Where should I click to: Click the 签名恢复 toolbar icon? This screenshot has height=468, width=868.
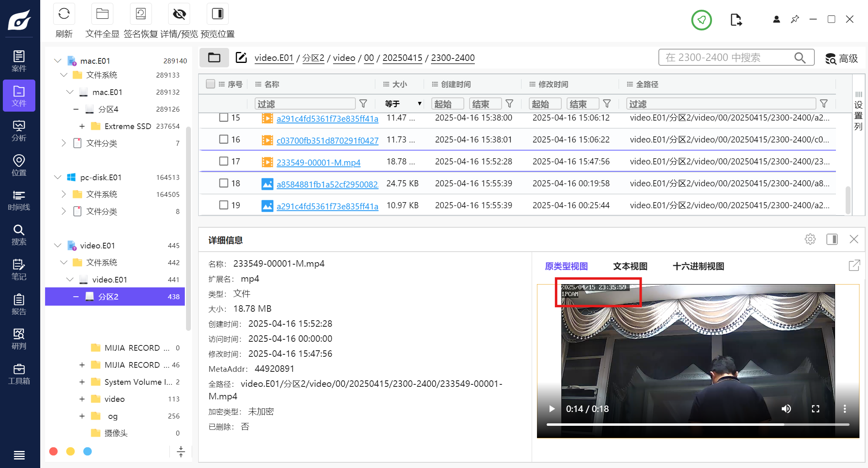pos(141,14)
